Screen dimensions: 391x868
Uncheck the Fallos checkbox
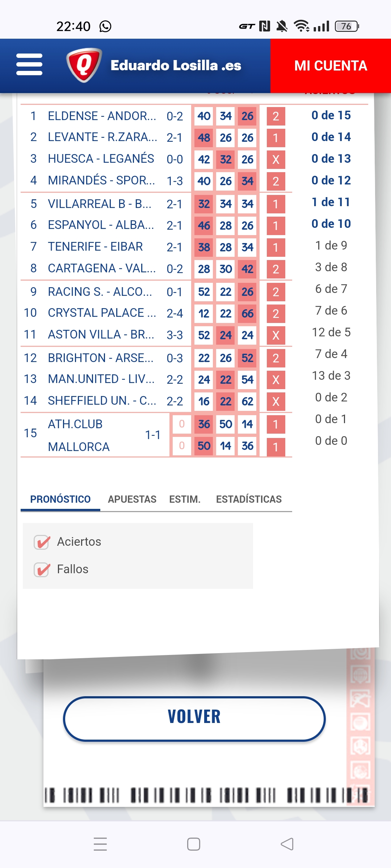pyautogui.click(x=42, y=570)
